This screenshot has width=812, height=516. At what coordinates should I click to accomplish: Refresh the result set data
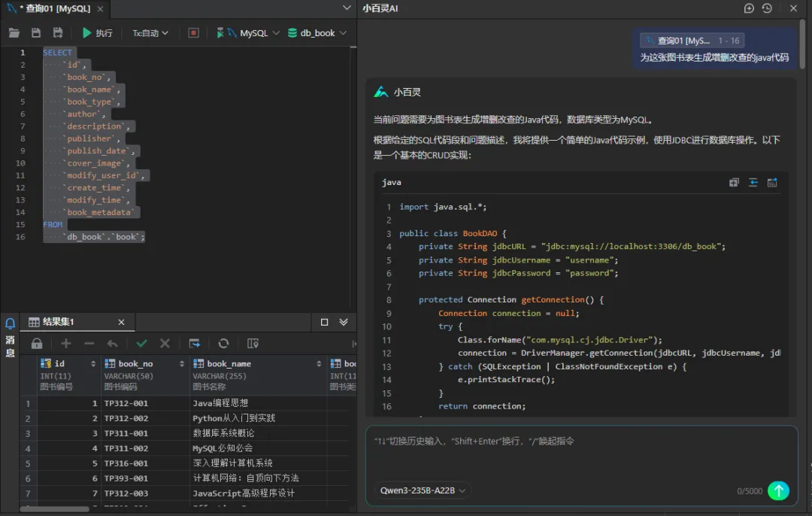pyautogui.click(x=223, y=344)
